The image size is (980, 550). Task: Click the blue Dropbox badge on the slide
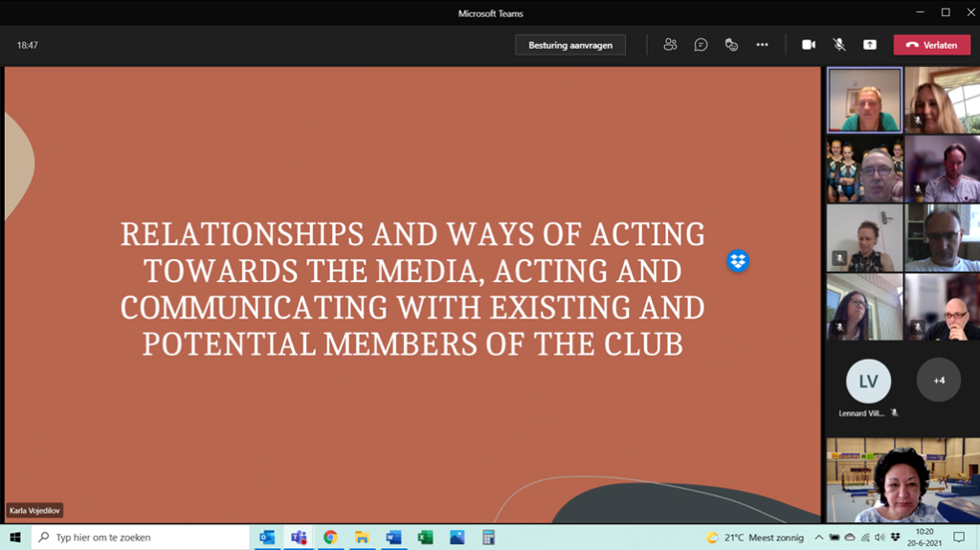[x=738, y=260]
